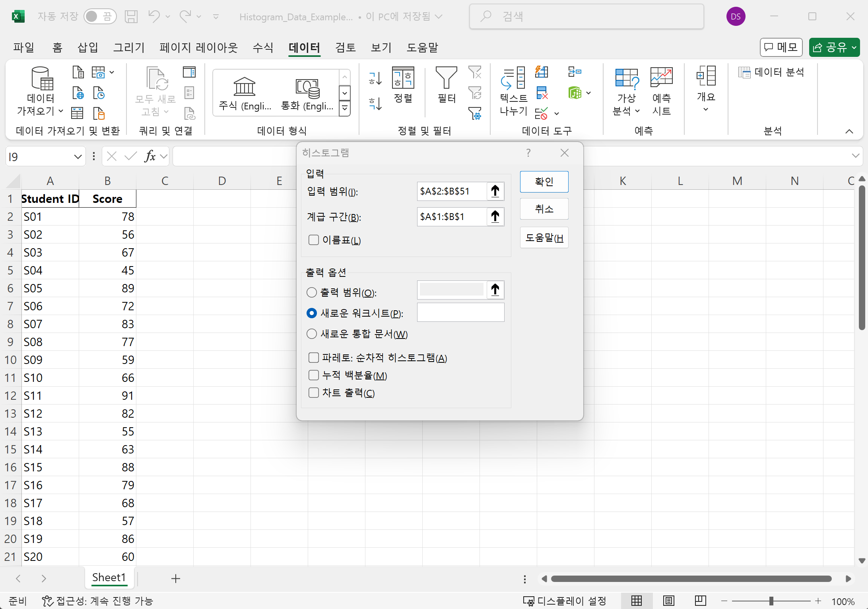Open Quick Access Toolbar customize dropdown

(216, 16)
